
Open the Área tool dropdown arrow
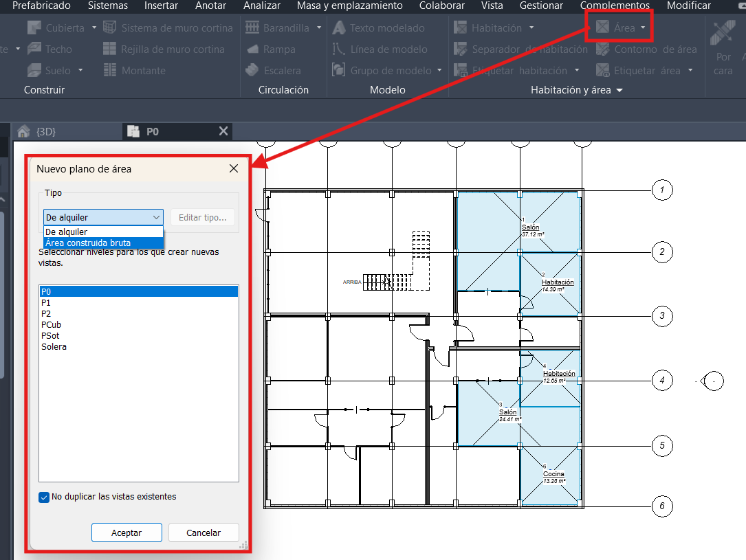click(643, 28)
